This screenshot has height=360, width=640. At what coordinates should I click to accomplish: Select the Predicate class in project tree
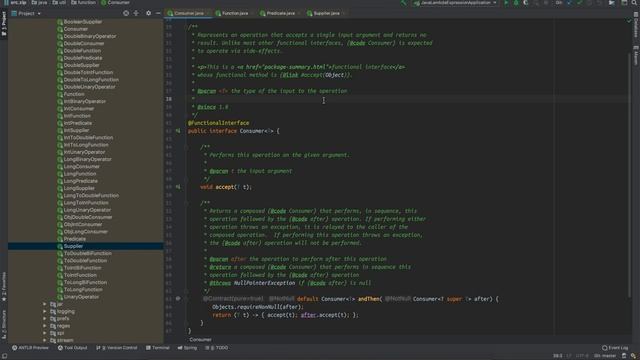point(75,239)
